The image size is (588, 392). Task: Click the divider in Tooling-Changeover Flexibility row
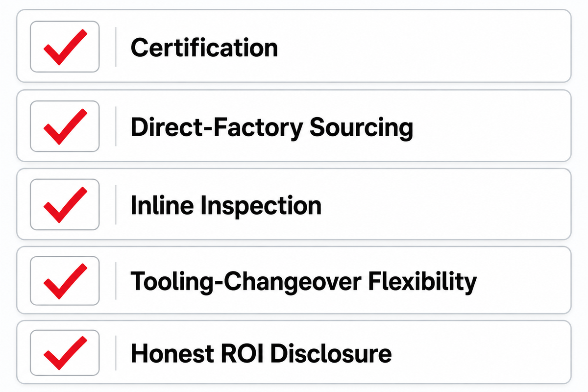pos(116,280)
